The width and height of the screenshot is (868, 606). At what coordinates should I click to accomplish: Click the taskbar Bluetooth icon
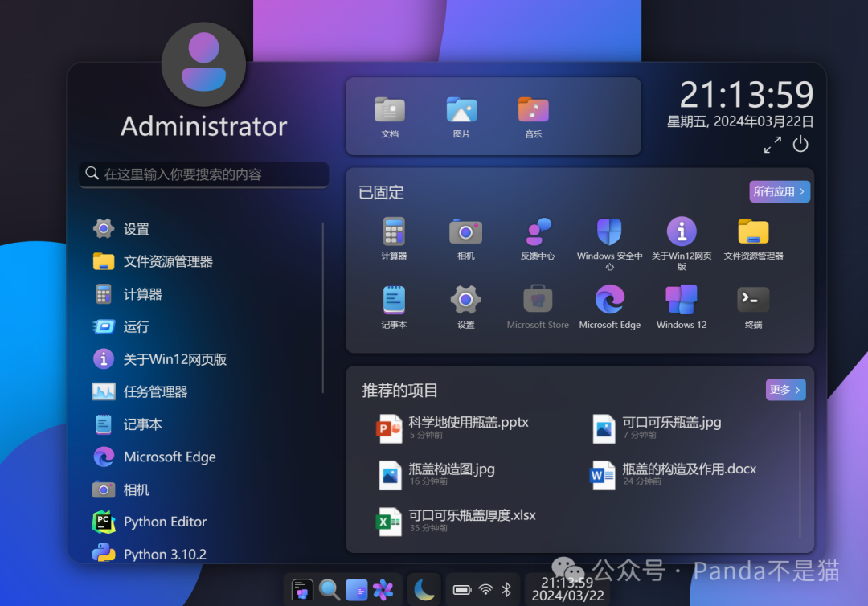point(506,590)
